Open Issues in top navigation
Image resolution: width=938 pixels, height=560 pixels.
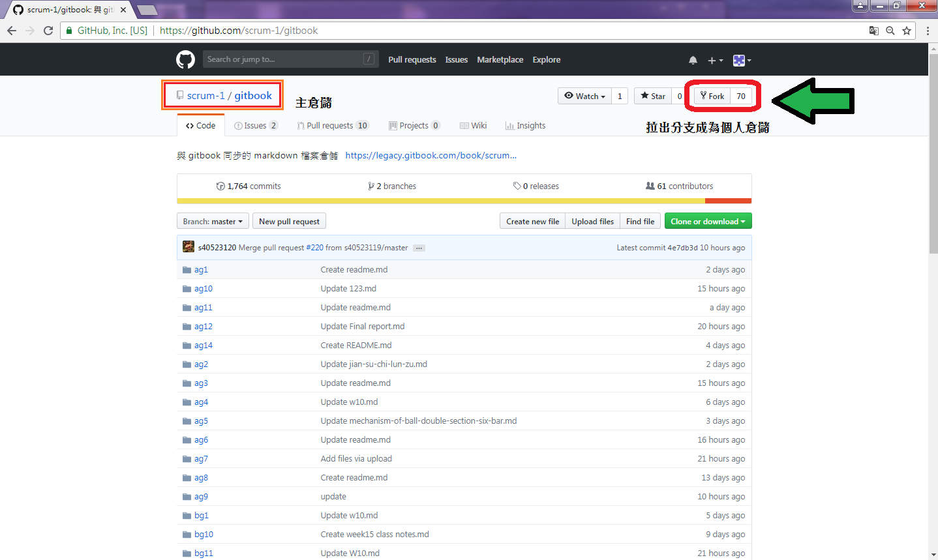(x=457, y=60)
